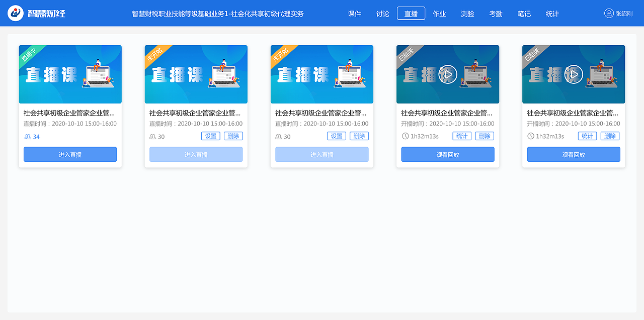Switch to the 笔记 tab
644x320 pixels.
point(524,14)
